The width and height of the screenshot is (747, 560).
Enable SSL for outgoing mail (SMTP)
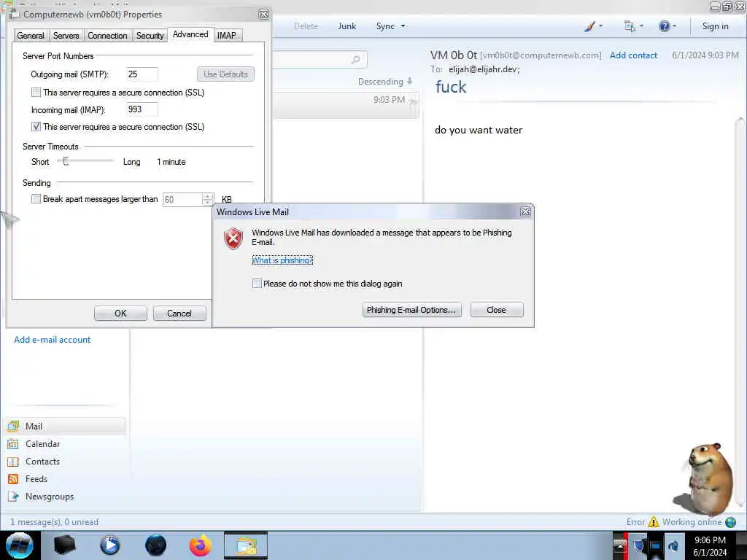click(x=36, y=92)
